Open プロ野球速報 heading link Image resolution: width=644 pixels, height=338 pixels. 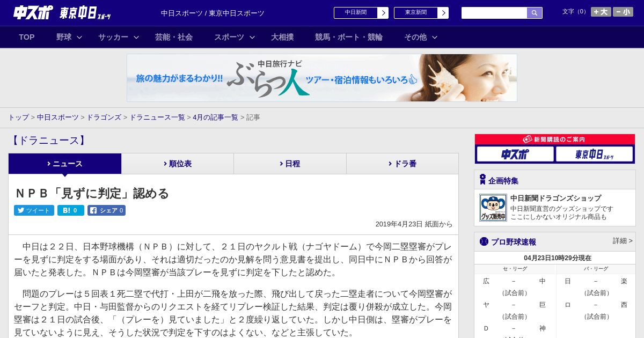(x=514, y=242)
